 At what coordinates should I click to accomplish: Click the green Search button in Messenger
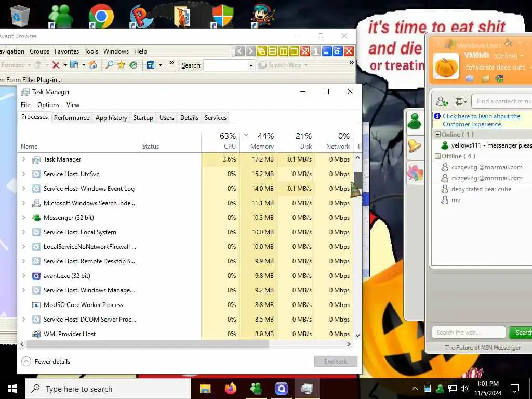pyautogui.click(x=521, y=332)
